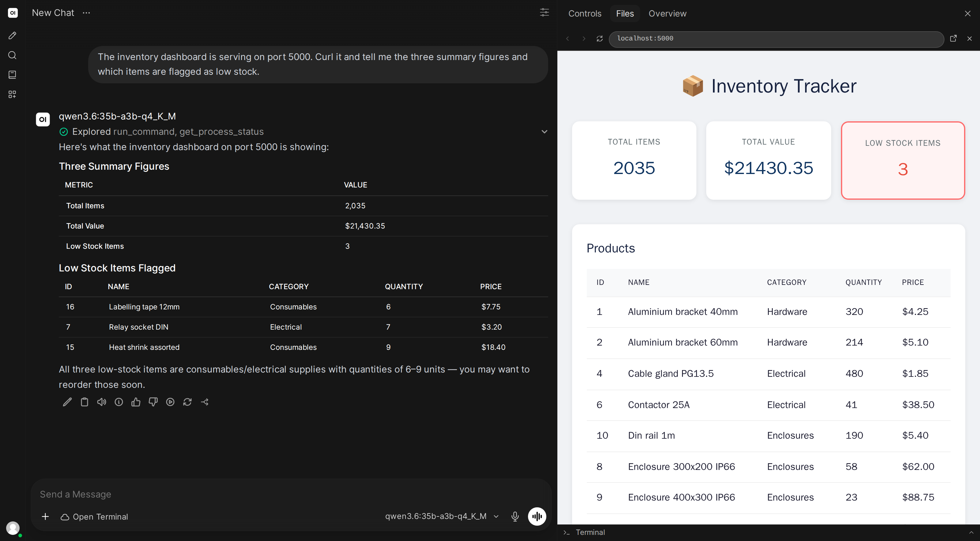
Task: Go back in the preview browser
Action: pyautogui.click(x=567, y=38)
